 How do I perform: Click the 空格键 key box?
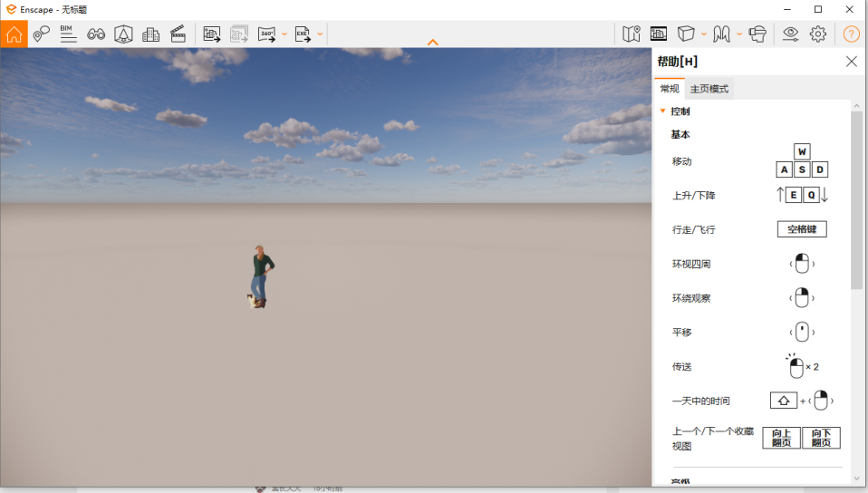tap(802, 229)
